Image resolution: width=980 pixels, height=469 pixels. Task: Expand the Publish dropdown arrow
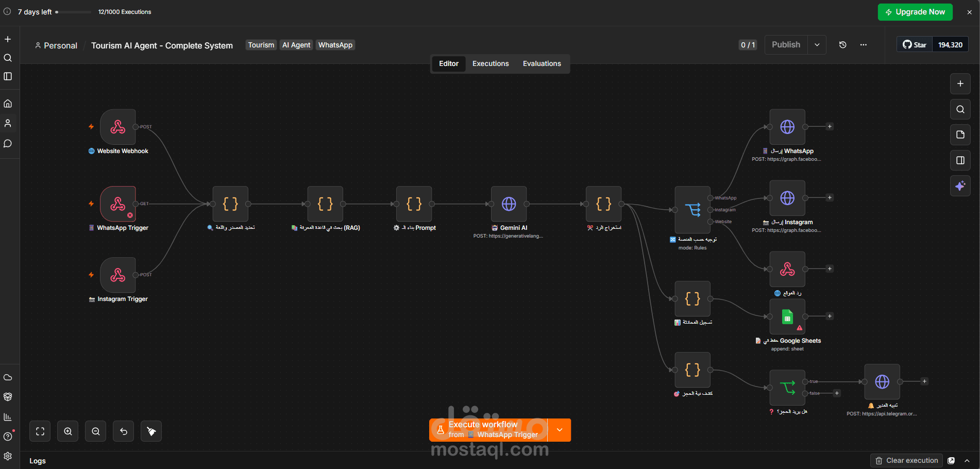(x=817, y=45)
